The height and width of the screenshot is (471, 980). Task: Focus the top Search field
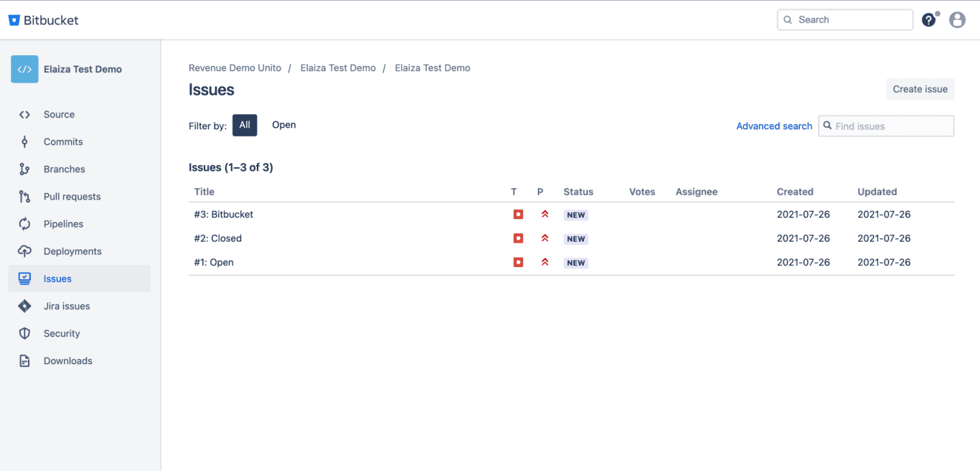click(x=845, y=20)
